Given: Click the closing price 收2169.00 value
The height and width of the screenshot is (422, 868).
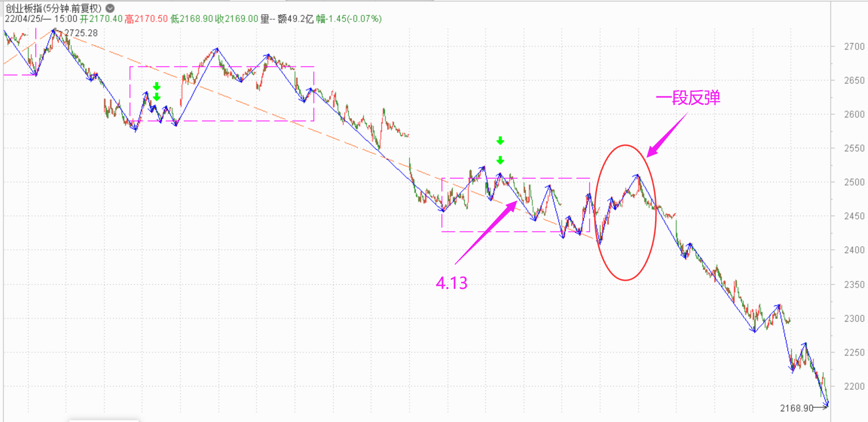Looking at the screenshot, I should coord(237,19).
